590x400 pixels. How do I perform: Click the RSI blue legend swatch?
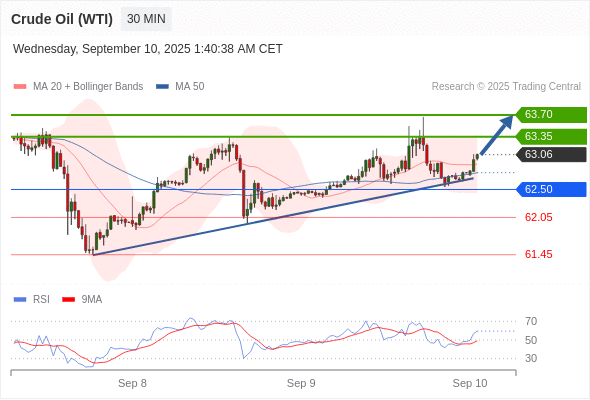pyautogui.click(x=20, y=300)
